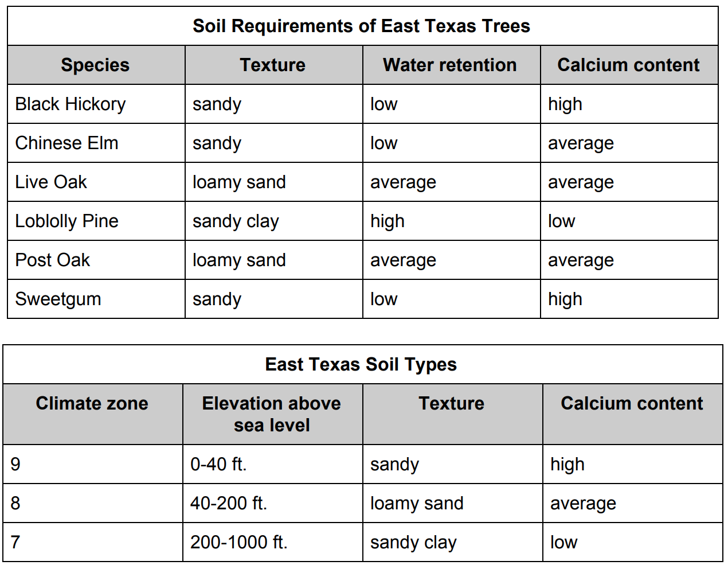The image size is (728, 569).
Task: Click the Species column header
Action: coord(95,65)
